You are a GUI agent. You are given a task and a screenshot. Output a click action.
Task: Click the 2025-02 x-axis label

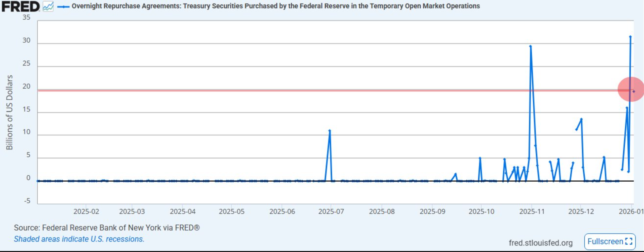(86, 211)
